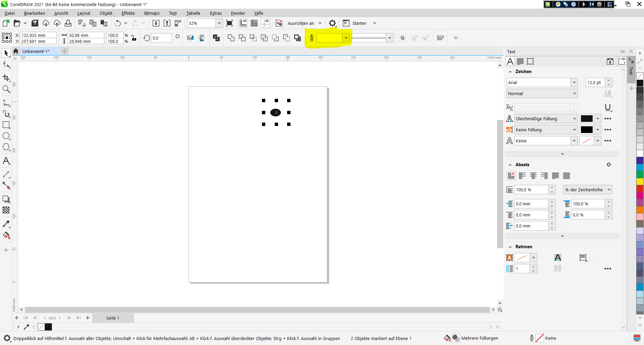Image resolution: width=644 pixels, height=345 pixels.
Task: Select the Interactive Fill tool
Action: pos(6,235)
